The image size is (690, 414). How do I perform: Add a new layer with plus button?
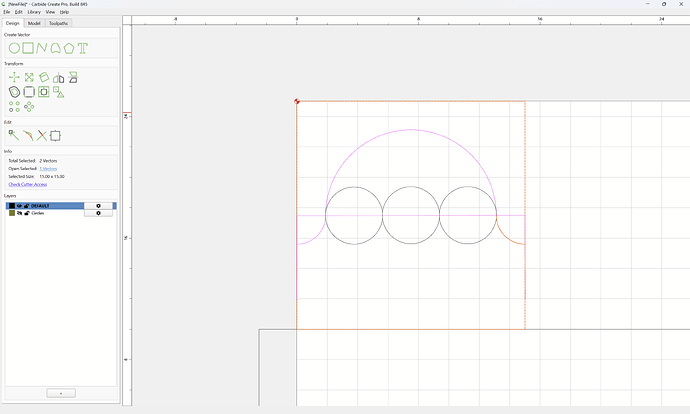click(61, 393)
